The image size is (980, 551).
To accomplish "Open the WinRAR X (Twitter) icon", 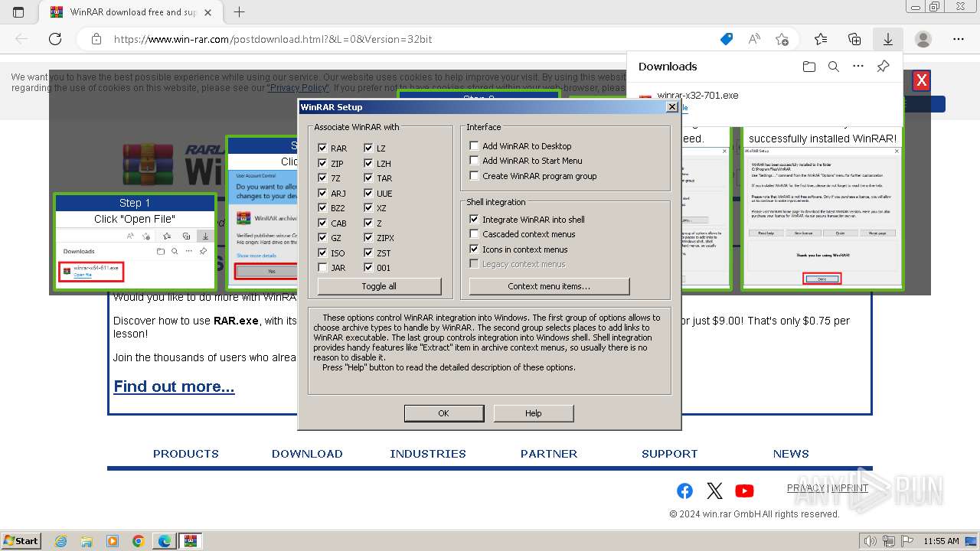I will [x=714, y=491].
